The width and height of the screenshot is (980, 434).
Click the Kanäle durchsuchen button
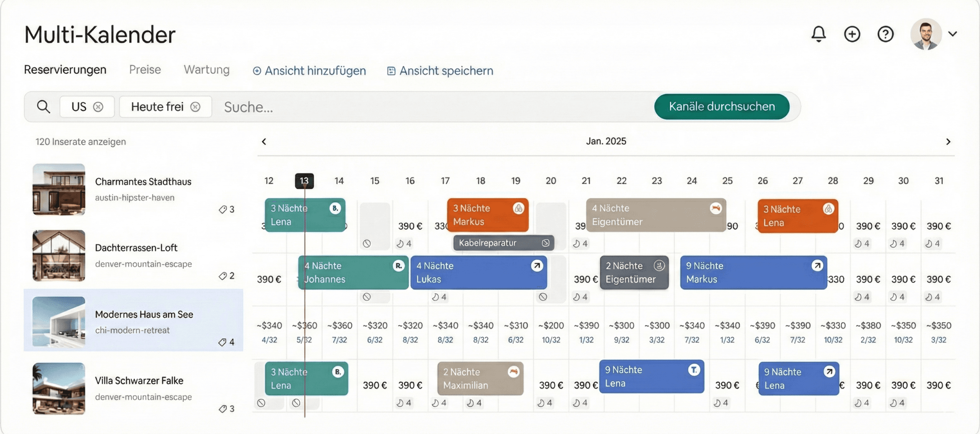722,106
